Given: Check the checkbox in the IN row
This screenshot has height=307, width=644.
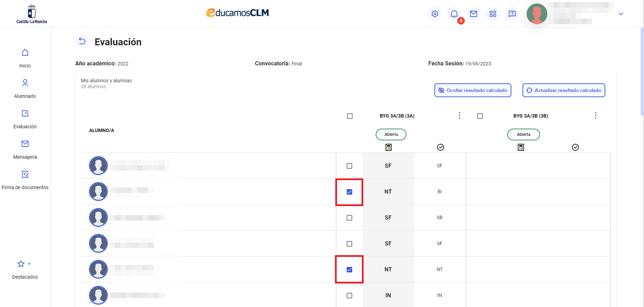Looking at the screenshot, I should tap(349, 296).
